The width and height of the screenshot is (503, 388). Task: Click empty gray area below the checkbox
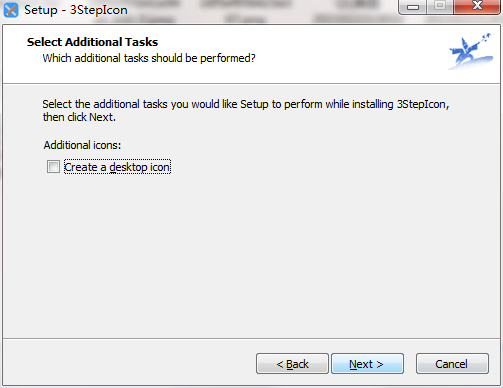click(x=250, y=253)
